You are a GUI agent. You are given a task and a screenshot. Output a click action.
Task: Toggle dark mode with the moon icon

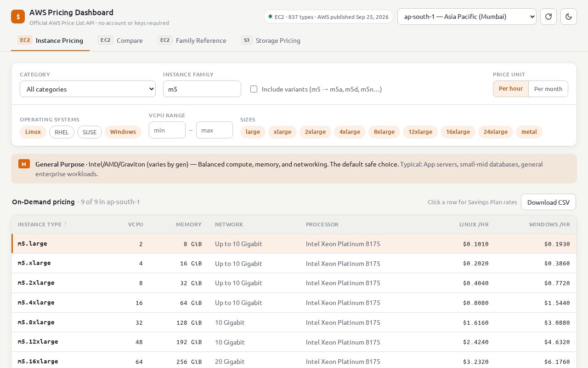click(569, 17)
